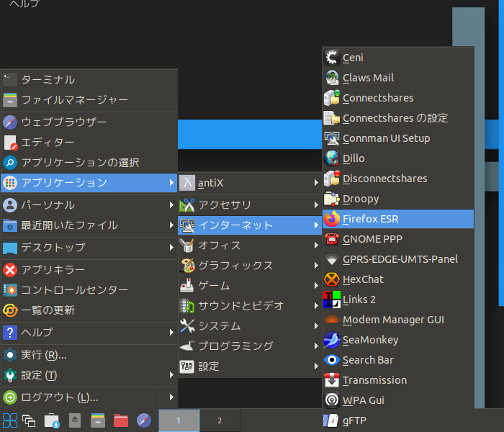
Task: Open the 設定 (T) submenu
Action: tap(89, 375)
